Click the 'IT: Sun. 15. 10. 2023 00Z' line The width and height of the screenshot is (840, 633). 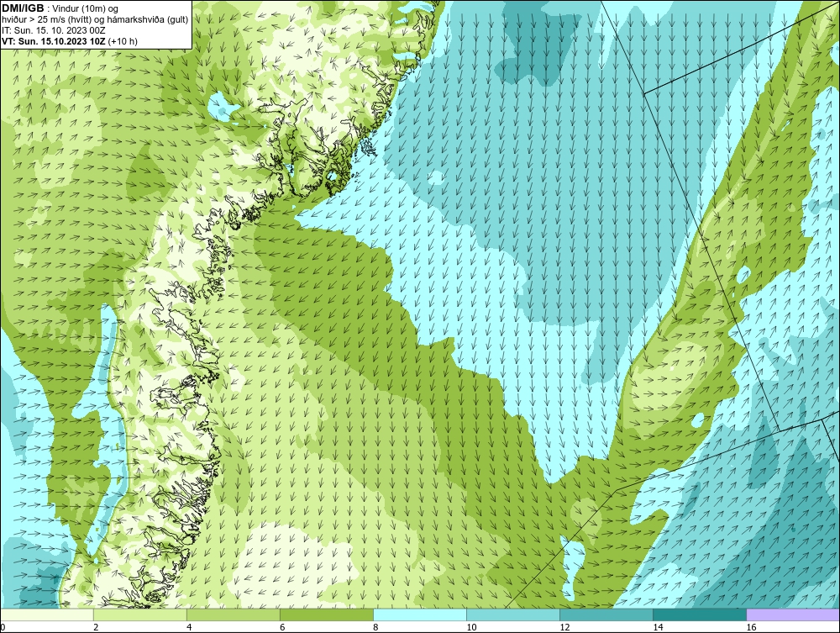point(54,30)
